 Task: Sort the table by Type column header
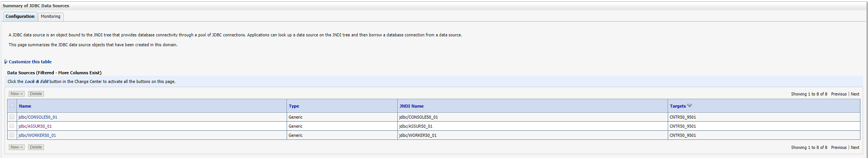[x=294, y=106]
